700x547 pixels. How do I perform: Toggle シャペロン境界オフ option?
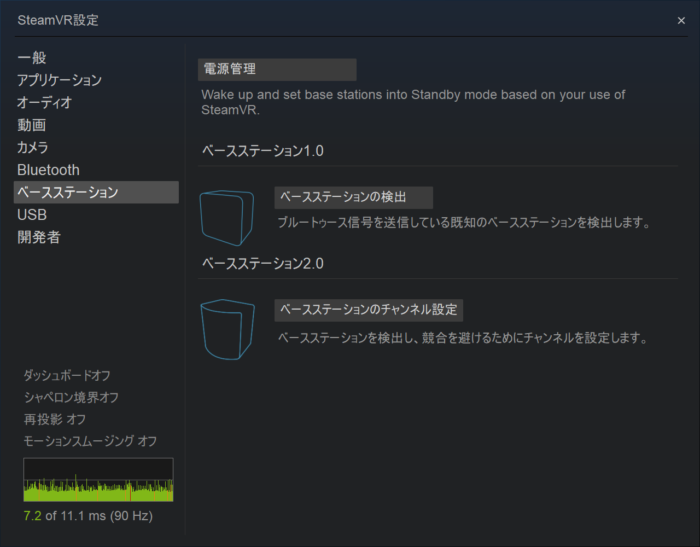tap(71, 397)
